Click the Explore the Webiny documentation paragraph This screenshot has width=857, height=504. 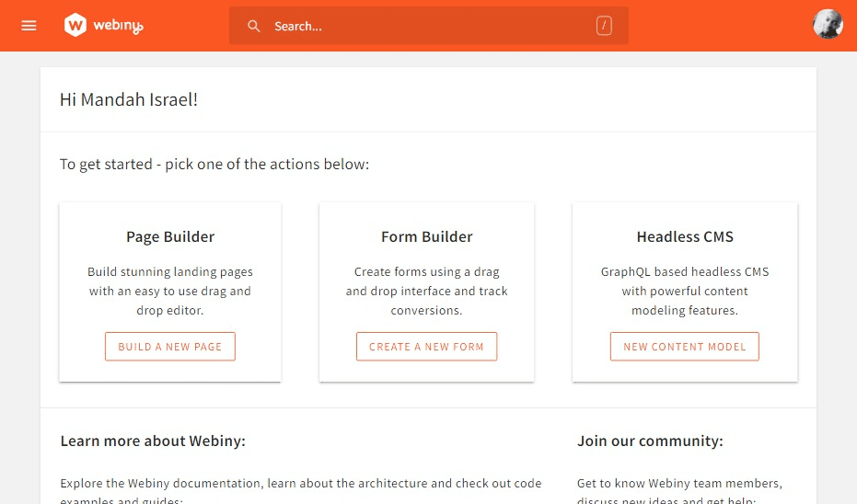(301, 484)
